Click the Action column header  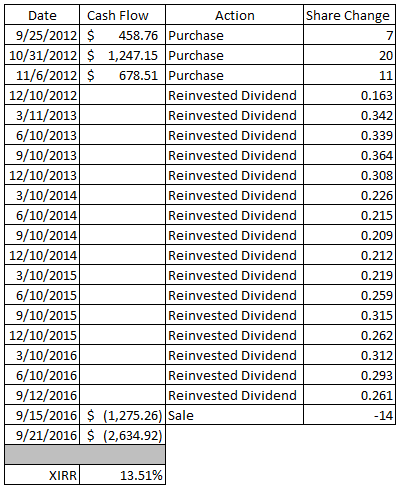(x=234, y=15)
